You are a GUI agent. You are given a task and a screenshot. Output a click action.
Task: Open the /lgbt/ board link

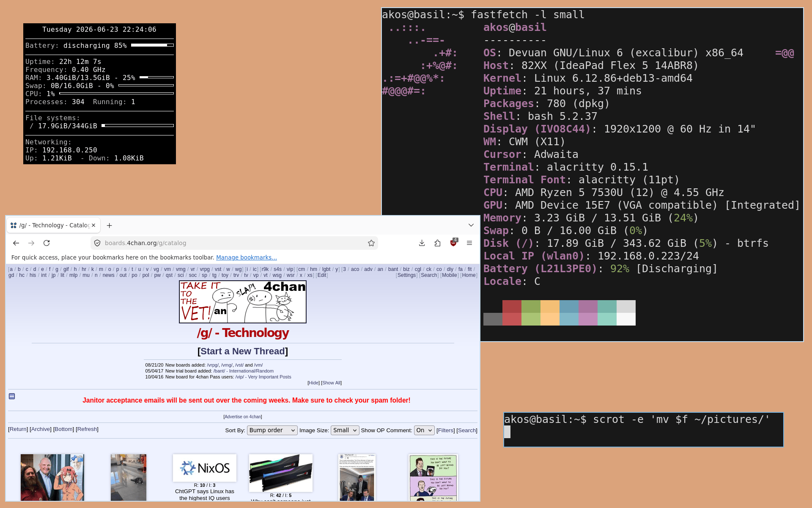pos(326,269)
